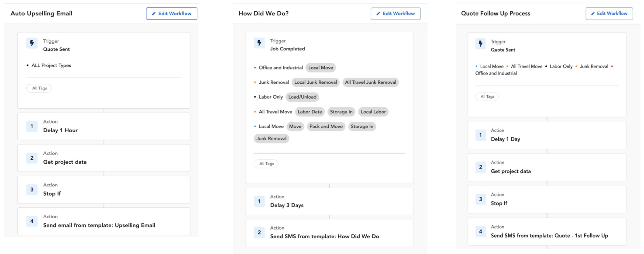644x254 pixels.
Task: Click step 1 badge beside Delay 3 Days
Action: click(x=259, y=201)
